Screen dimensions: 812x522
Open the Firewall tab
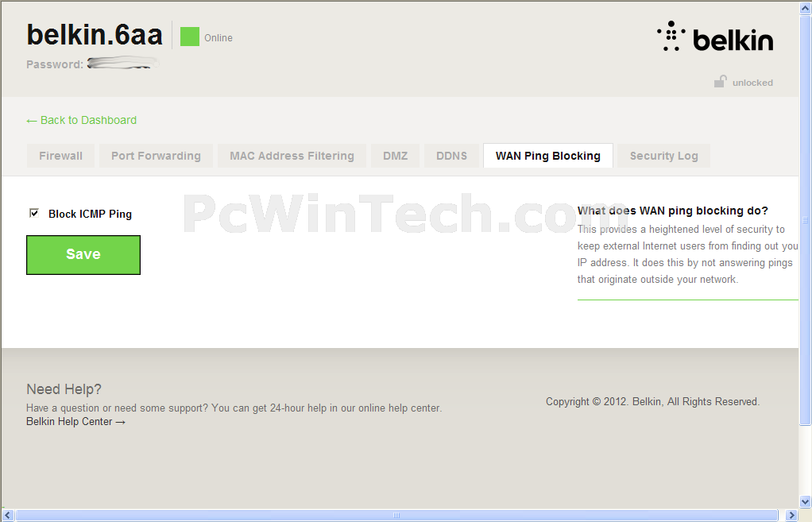point(60,156)
